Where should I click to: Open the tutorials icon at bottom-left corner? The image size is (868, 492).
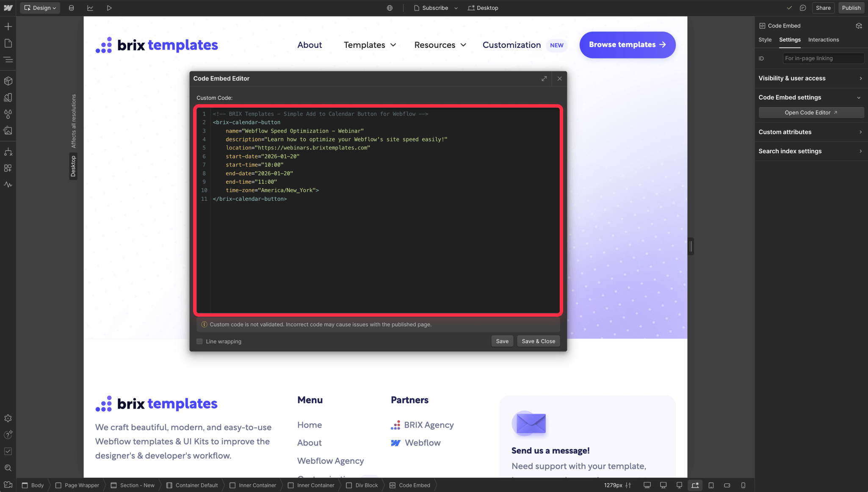point(8,485)
